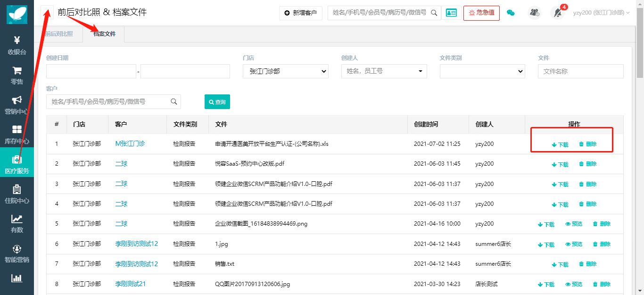The width and height of the screenshot is (644, 295).
Task: Expand the yzy200 user account menu
Action: coord(601,13)
